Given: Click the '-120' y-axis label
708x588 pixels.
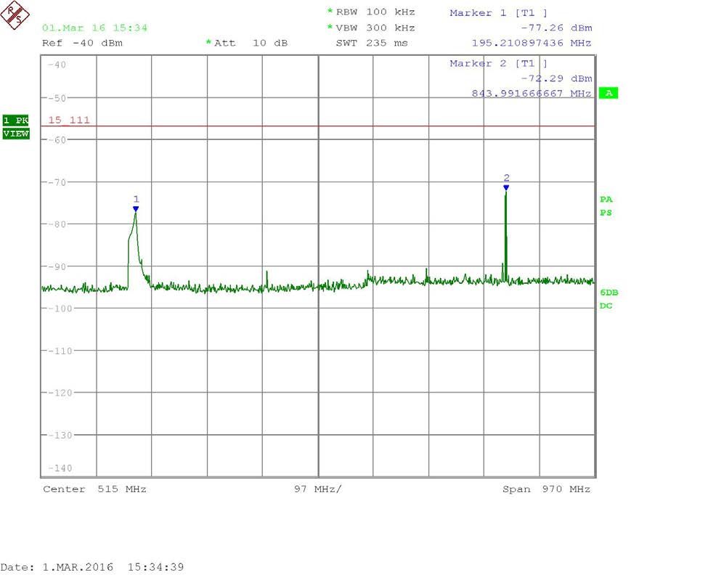Looking at the screenshot, I should click(60, 393).
